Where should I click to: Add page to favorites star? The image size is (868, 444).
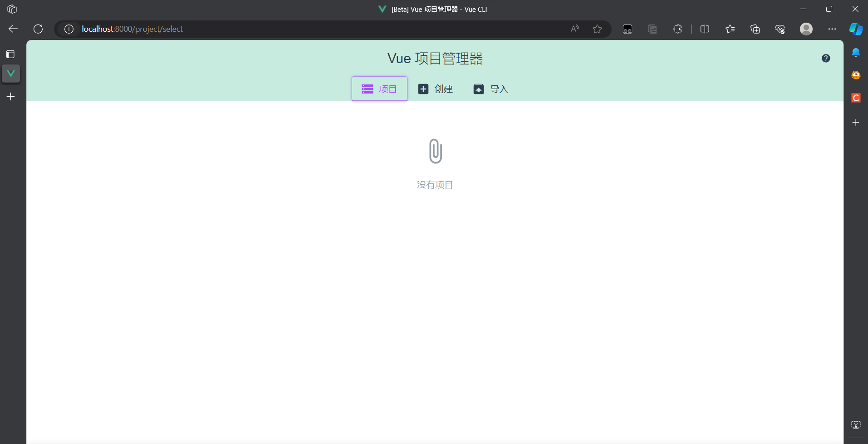coord(597,29)
